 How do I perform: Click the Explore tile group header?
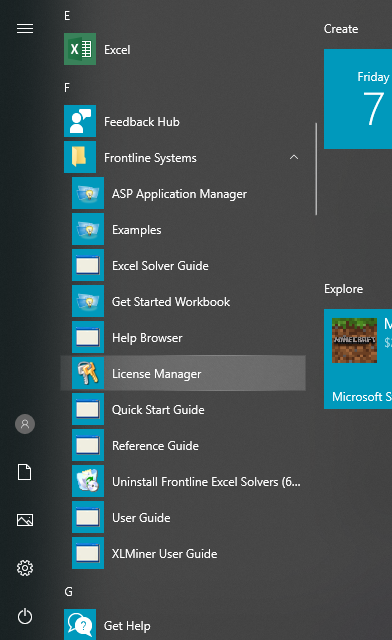pos(343,289)
